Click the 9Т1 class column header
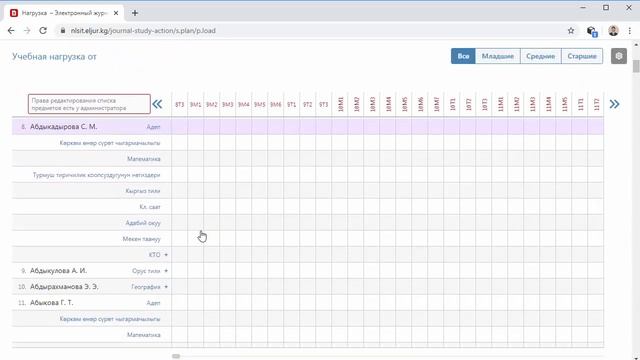 pyautogui.click(x=291, y=104)
